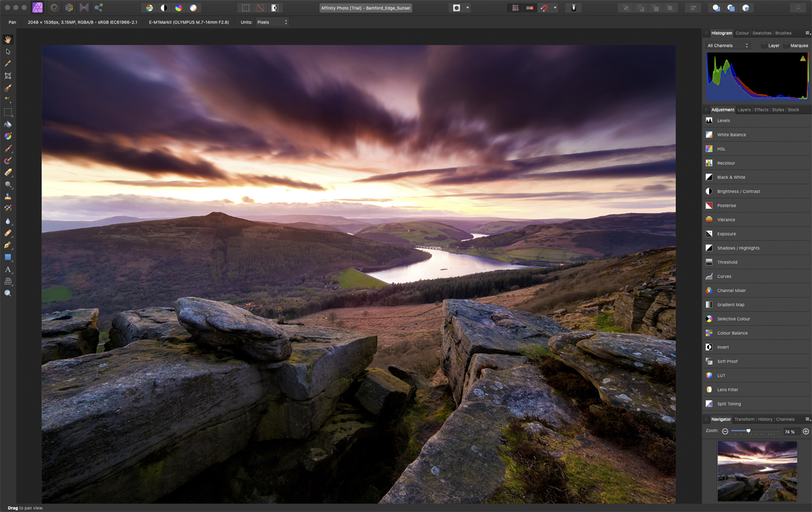Click the Navigator zoom slider
Image resolution: width=812 pixels, height=512 pixels.
tap(748, 431)
